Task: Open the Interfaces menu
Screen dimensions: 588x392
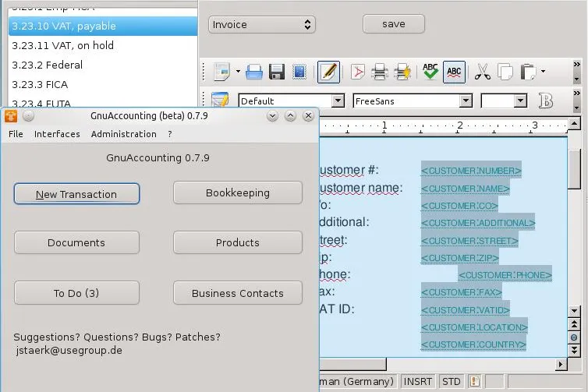Action: [x=57, y=134]
